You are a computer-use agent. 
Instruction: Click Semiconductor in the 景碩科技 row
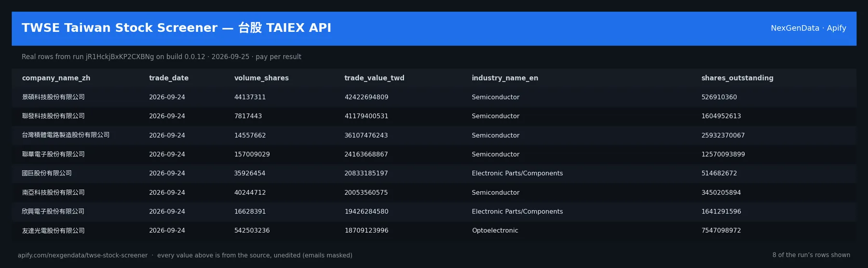495,97
